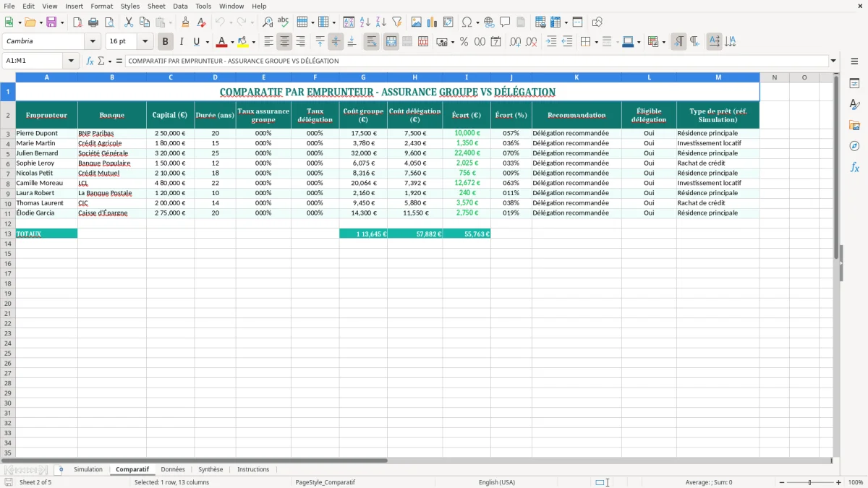Screen dimensions: 868x488
Task: Open Print Preview
Action: click(x=109, y=22)
